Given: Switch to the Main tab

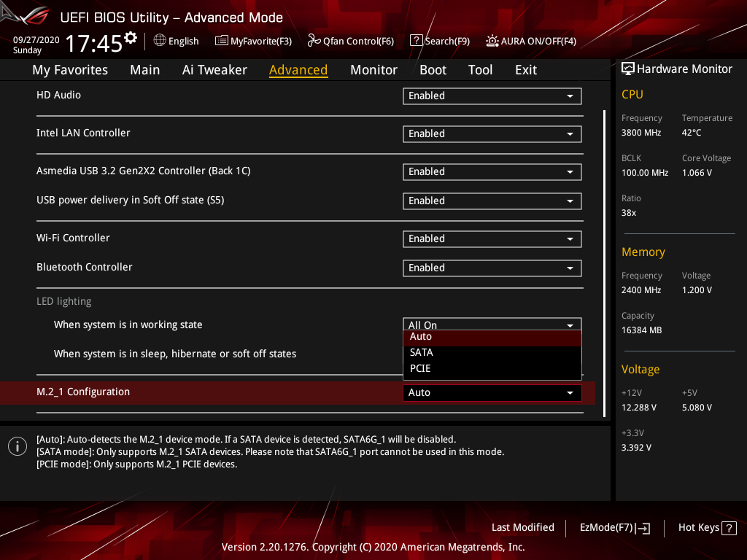Looking at the screenshot, I should (x=145, y=70).
